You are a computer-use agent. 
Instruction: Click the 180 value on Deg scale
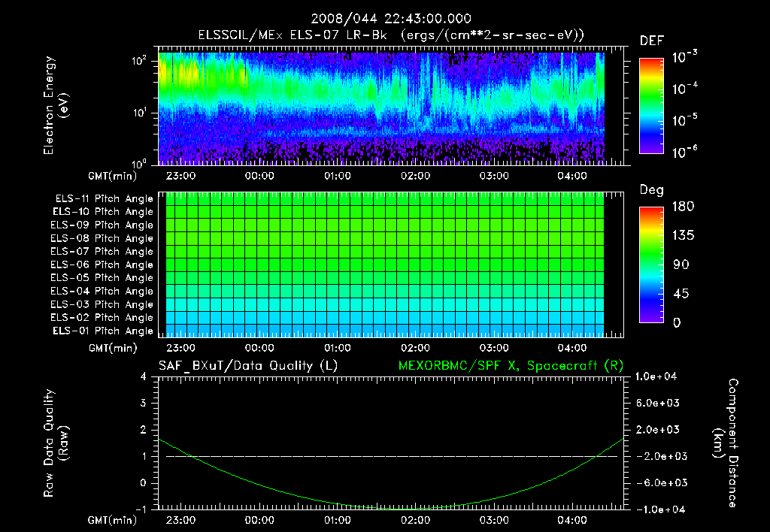click(683, 207)
